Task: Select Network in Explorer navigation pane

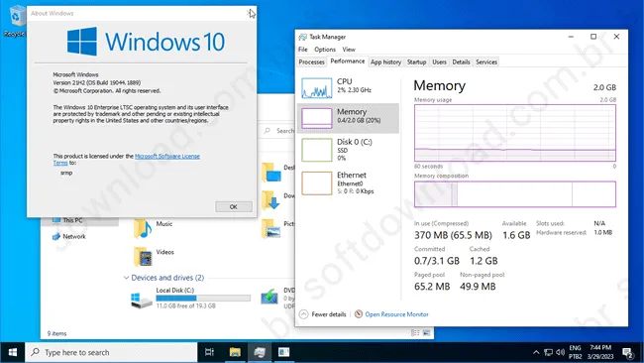Action: 74,236
